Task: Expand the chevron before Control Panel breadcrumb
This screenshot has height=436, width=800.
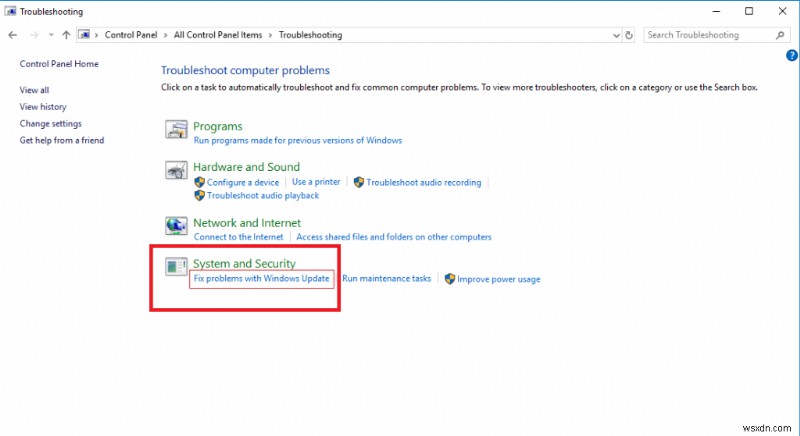Action: 96,35
